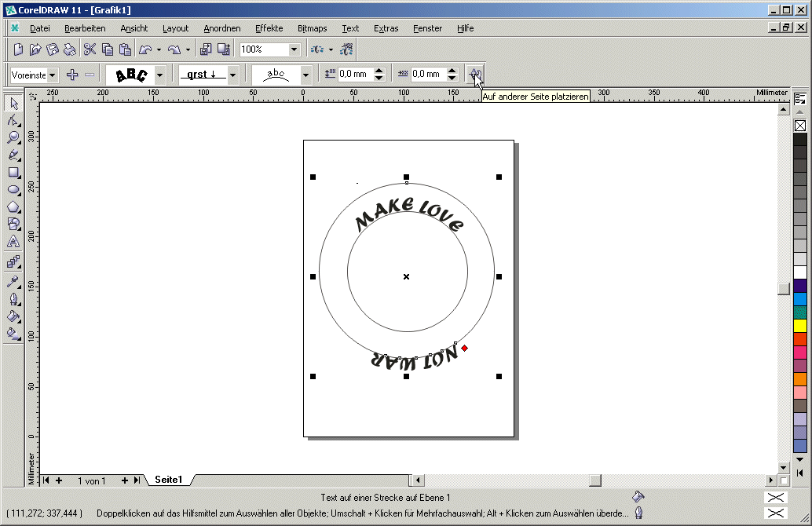Viewport: 812px width, 526px height.
Task: Select the Basic Shapes tool
Action: click(x=13, y=225)
